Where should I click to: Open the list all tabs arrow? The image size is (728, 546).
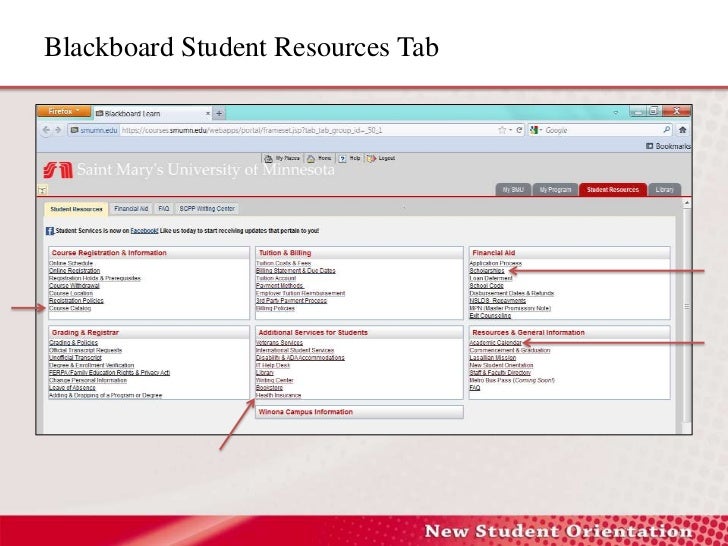pos(616,113)
